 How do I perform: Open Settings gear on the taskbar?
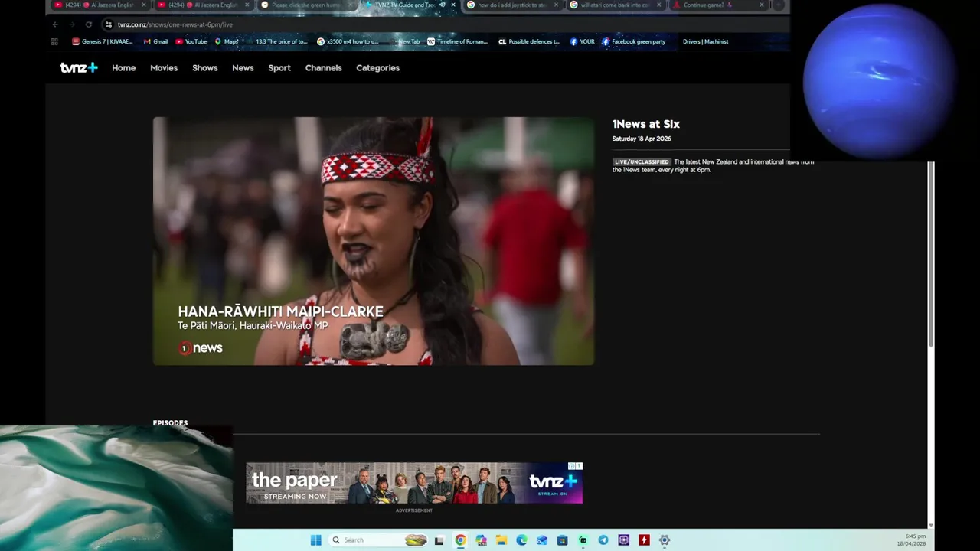coord(665,540)
